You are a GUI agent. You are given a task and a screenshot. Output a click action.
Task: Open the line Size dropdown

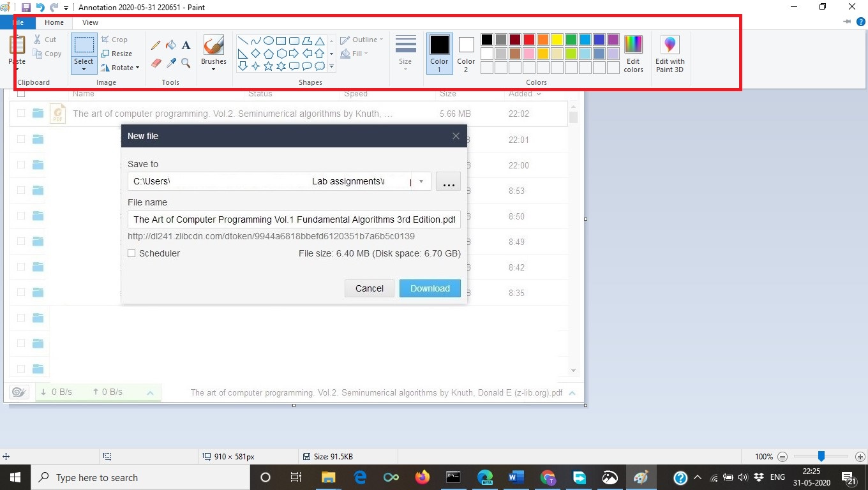[x=405, y=54]
